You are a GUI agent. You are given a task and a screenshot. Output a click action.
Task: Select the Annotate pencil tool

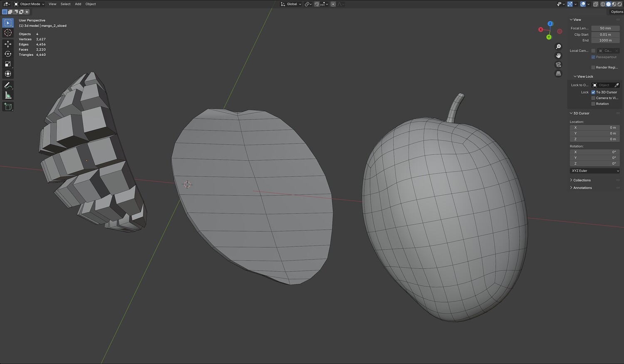point(8,86)
